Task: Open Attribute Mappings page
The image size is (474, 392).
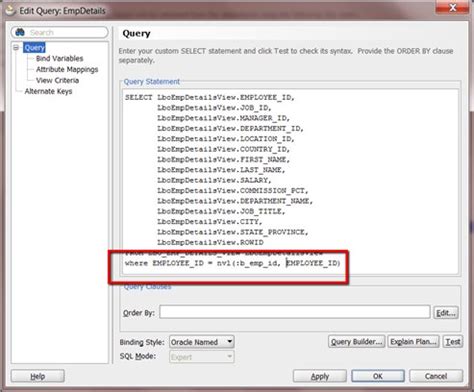Action: (x=67, y=69)
